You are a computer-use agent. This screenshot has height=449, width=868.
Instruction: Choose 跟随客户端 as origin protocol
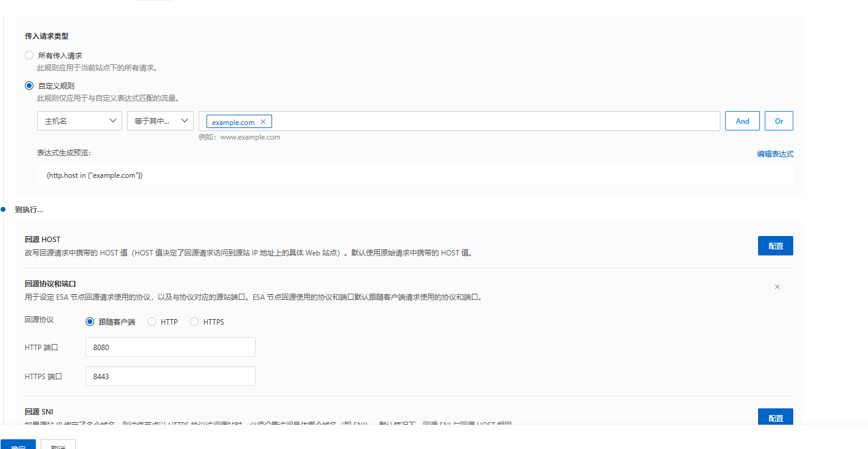91,322
